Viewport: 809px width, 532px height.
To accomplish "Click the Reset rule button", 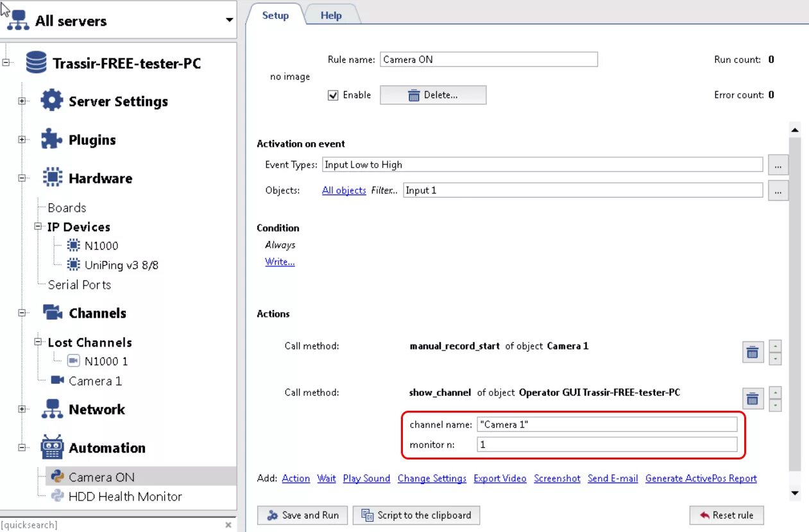I will 727,515.
